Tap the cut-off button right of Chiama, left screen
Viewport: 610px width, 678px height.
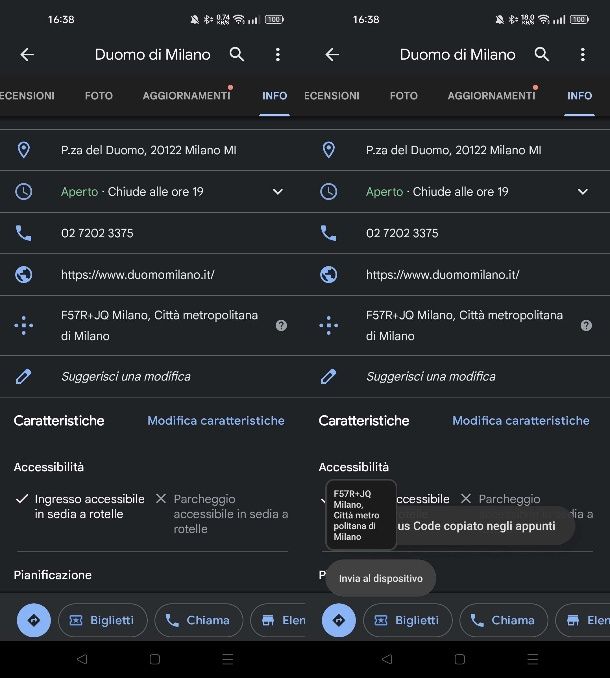tap(278, 620)
